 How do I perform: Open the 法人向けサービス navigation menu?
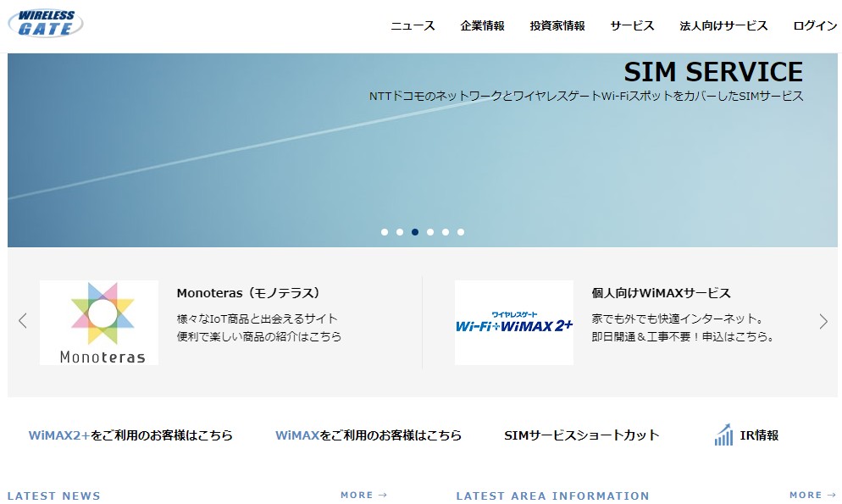pyautogui.click(x=721, y=26)
